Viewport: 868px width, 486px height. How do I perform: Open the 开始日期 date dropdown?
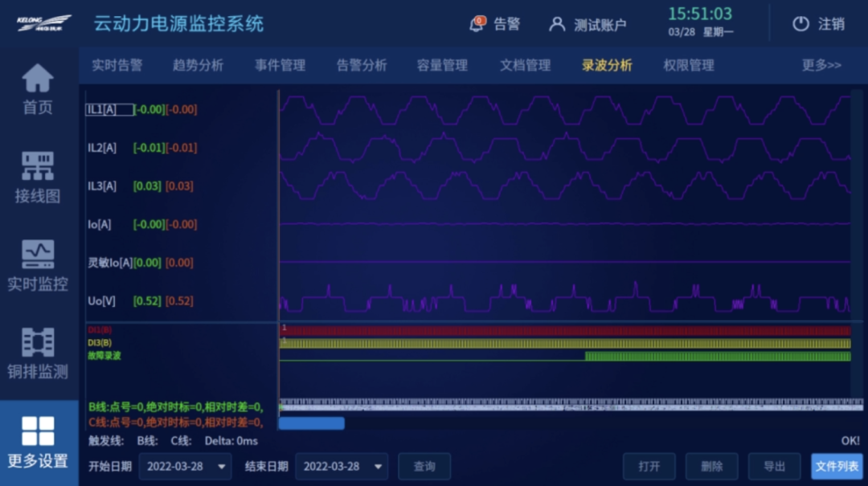point(186,467)
